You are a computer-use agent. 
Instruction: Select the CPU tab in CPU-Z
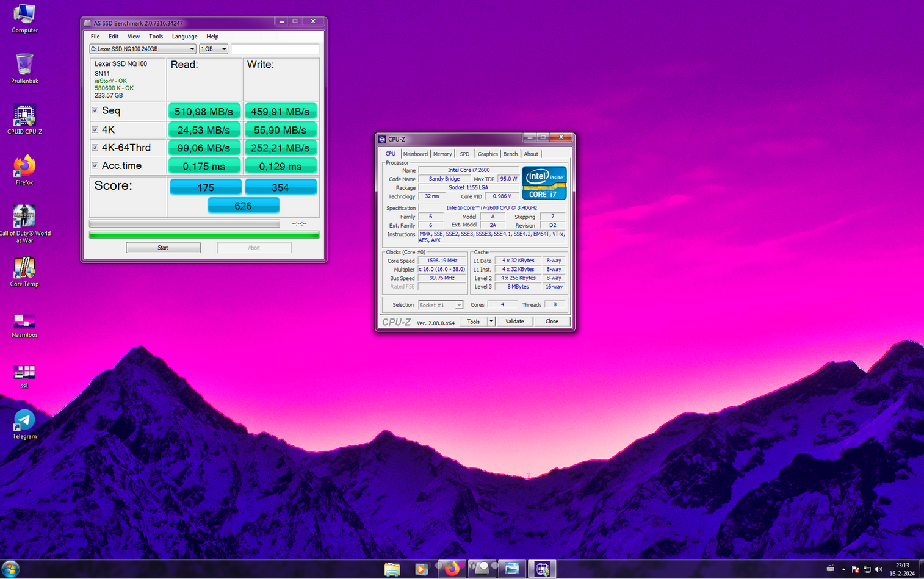[x=391, y=154]
